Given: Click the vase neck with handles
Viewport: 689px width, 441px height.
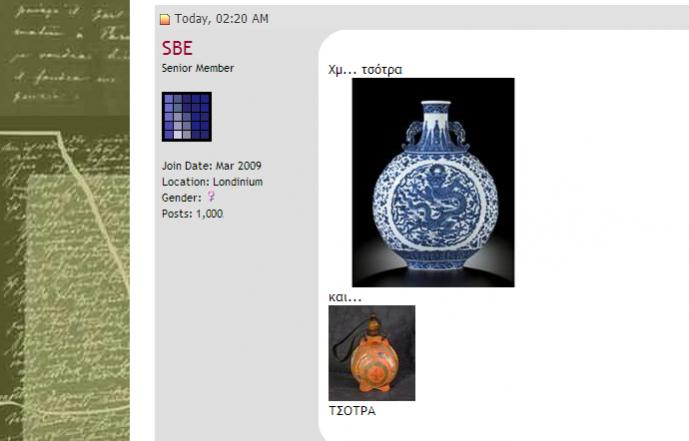Looking at the screenshot, I should point(436,125).
